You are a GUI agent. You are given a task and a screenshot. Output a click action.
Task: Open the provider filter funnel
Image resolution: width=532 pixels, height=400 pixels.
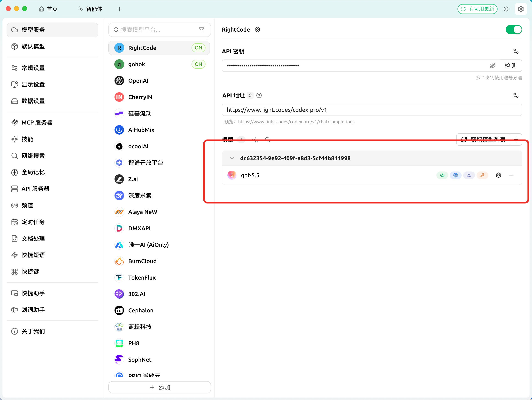point(202,30)
